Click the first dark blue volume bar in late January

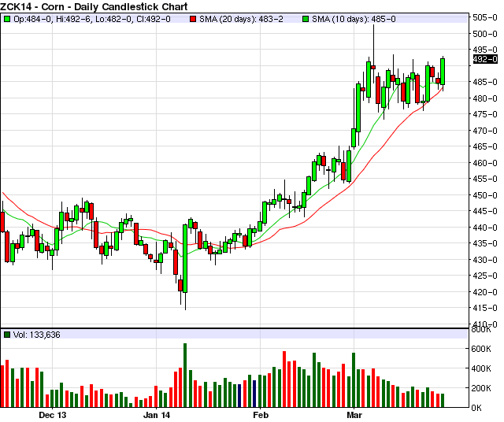(x=239, y=396)
